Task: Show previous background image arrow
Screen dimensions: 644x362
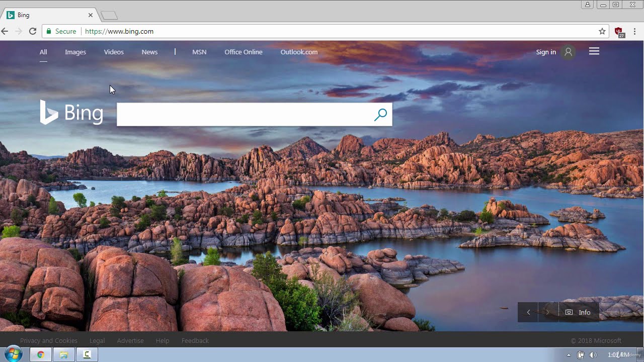Action: (x=528, y=312)
